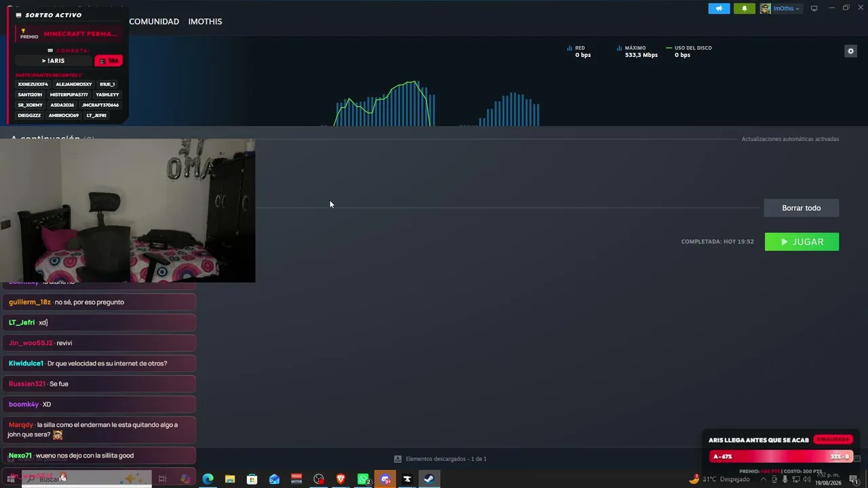This screenshot has width=868, height=488.
Task: Open Discord from the taskbar
Action: click(385, 479)
